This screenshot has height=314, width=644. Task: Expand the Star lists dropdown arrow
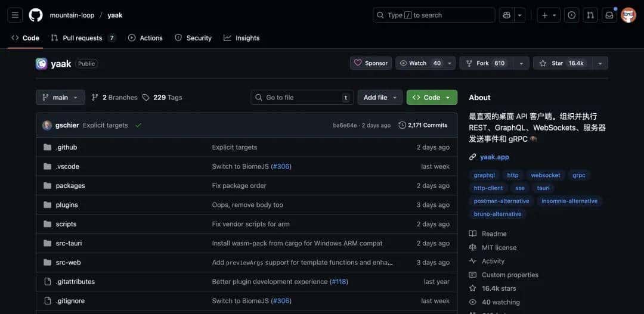tap(600, 63)
